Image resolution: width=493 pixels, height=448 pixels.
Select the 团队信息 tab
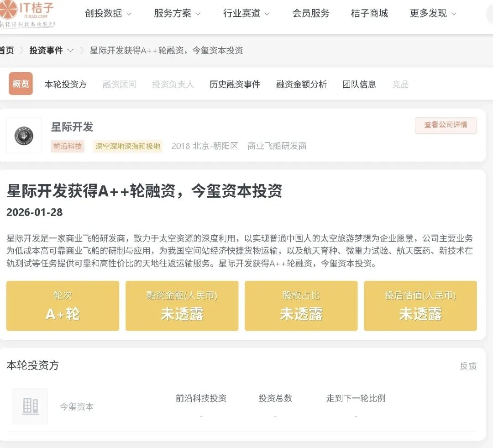pyautogui.click(x=359, y=84)
